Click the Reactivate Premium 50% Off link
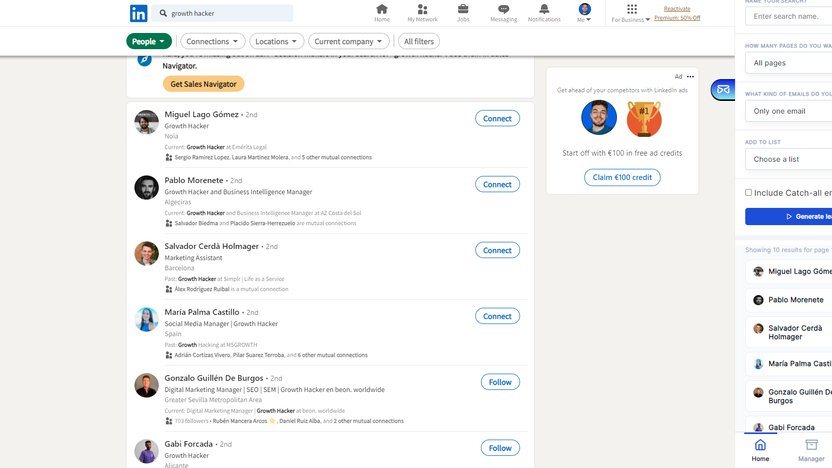 (677, 13)
